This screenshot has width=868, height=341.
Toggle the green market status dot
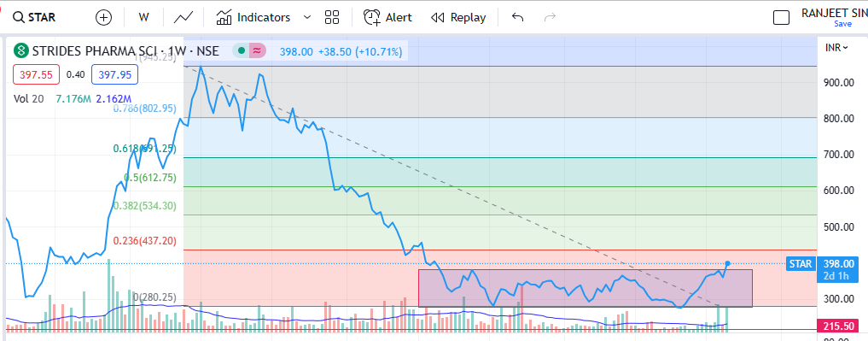241,51
